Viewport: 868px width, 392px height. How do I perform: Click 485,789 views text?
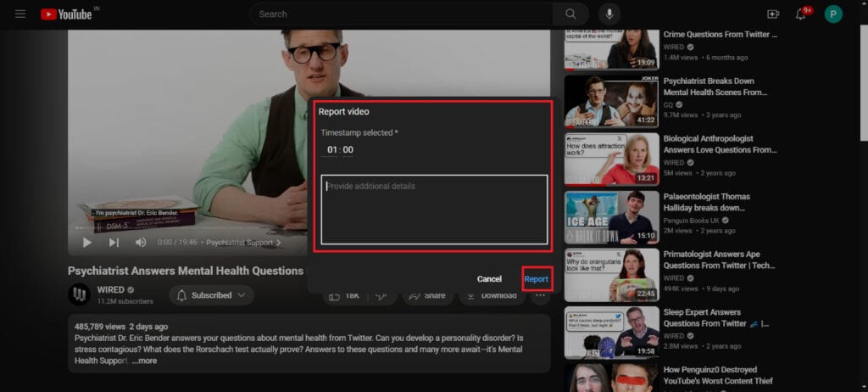[x=100, y=327]
